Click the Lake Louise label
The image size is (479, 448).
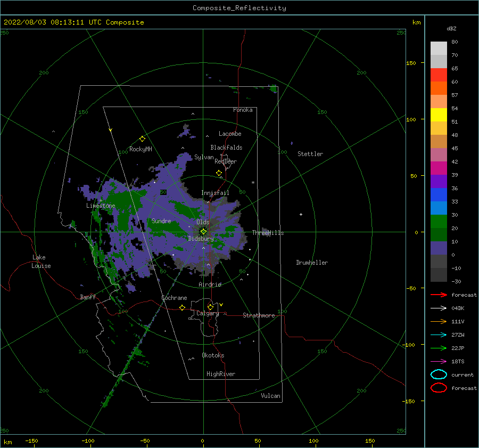[41, 262]
